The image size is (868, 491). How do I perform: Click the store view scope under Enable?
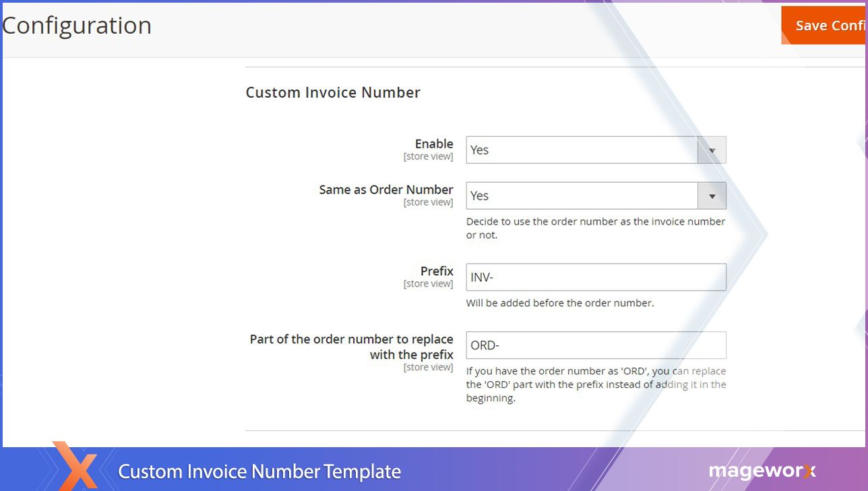click(x=428, y=156)
